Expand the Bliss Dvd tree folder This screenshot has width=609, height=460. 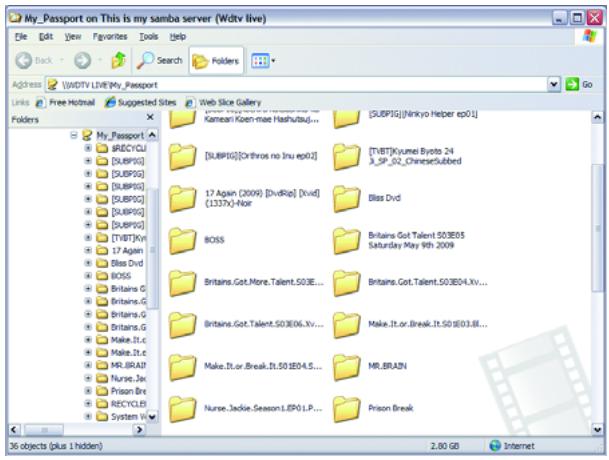(x=88, y=263)
